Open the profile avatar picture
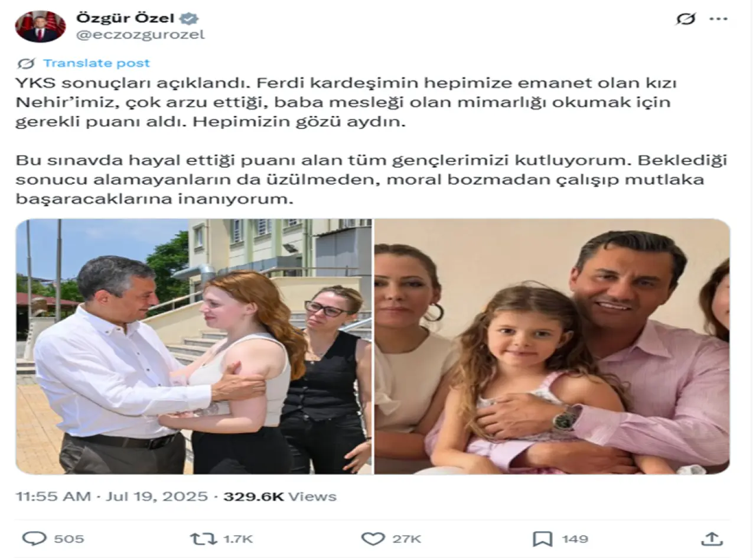This screenshot has height=558, width=756. point(40,26)
